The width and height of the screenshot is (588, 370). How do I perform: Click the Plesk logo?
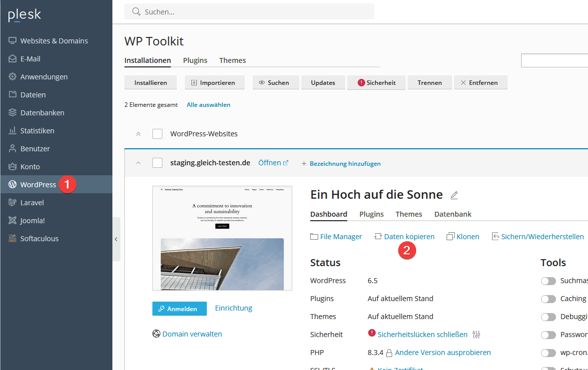coord(24,15)
